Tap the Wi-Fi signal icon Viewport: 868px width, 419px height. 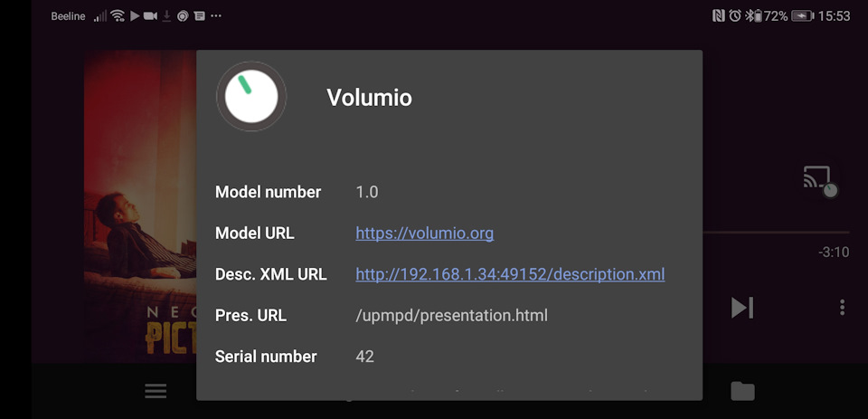pos(118,15)
